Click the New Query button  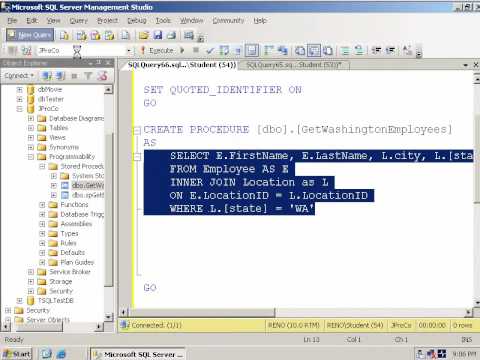pyautogui.click(x=30, y=35)
